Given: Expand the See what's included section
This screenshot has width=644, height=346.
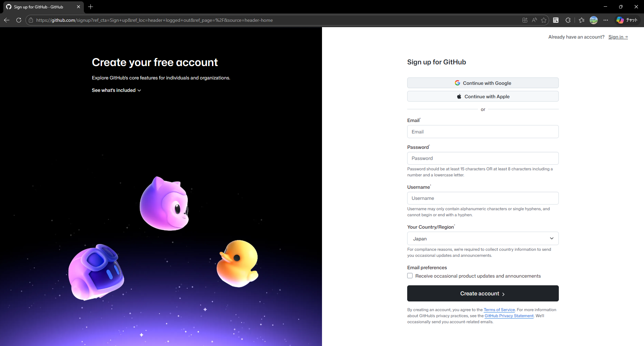Looking at the screenshot, I should [116, 90].
